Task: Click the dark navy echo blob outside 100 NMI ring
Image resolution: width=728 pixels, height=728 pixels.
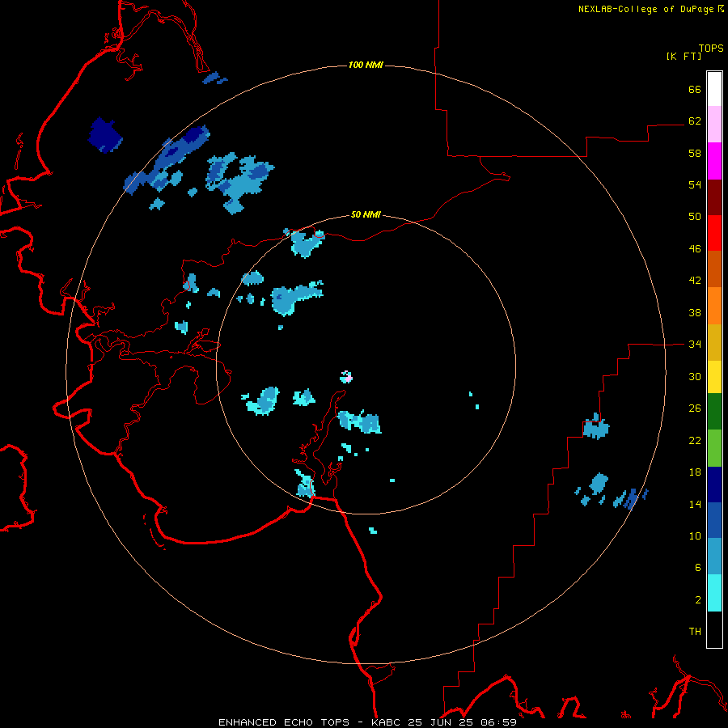Action: (105, 135)
